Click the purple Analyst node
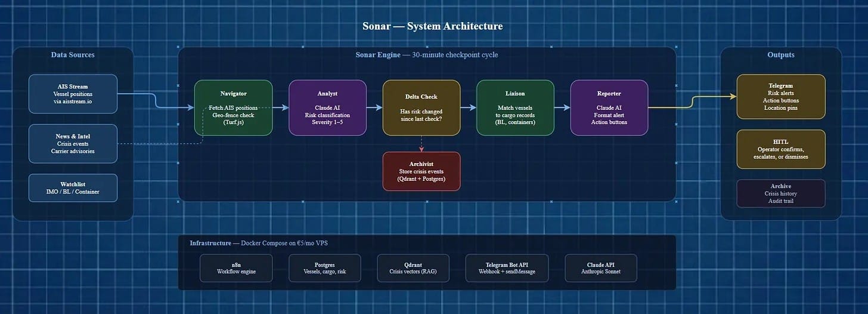The image size is (868, 314). point(327,107)
